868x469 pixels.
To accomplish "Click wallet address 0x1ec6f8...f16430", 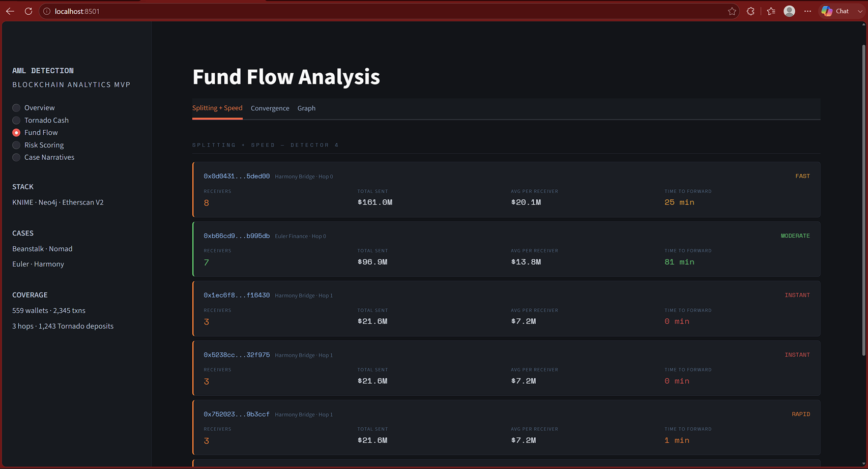I will click(237, 295).
